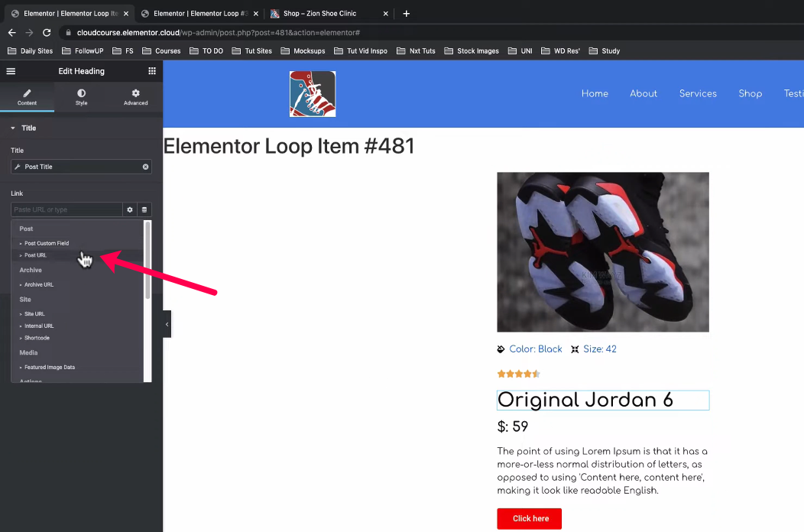Screen dimensions: 804x532
Task: Open the Study bookmark folder
Action: tap(605, 50)
